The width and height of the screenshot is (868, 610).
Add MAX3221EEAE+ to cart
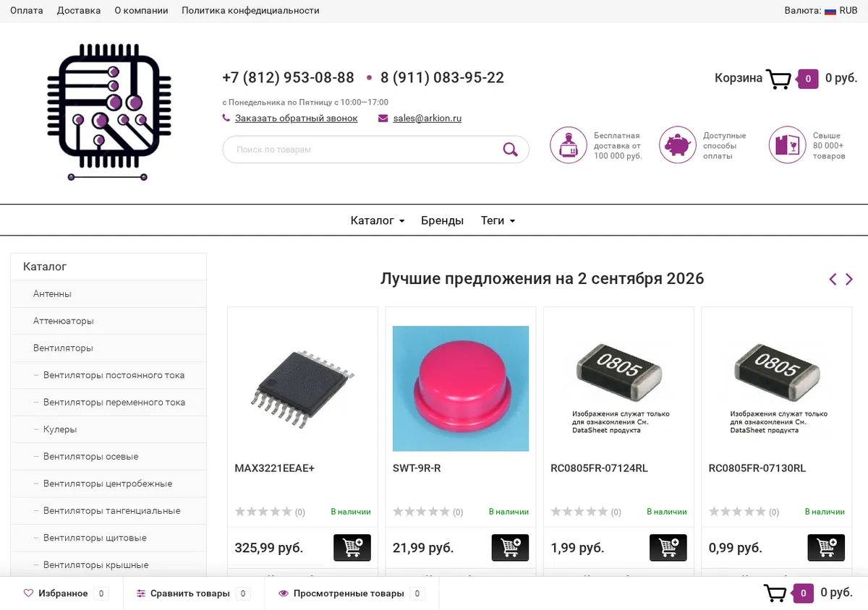point(352,548)
